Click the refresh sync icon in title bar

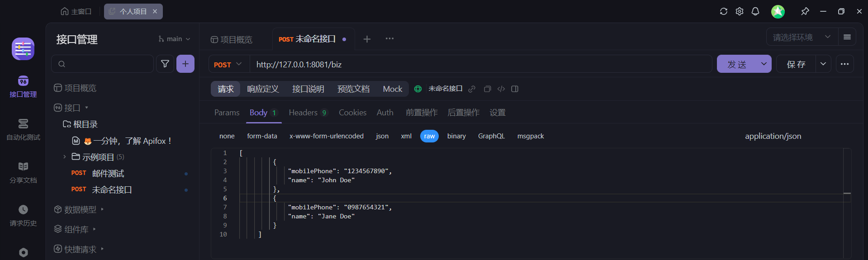coord(723,11)
